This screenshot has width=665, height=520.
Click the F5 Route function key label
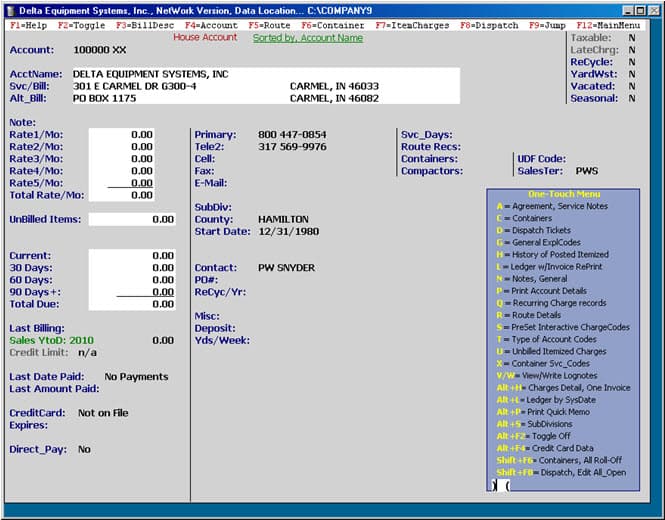269,24
